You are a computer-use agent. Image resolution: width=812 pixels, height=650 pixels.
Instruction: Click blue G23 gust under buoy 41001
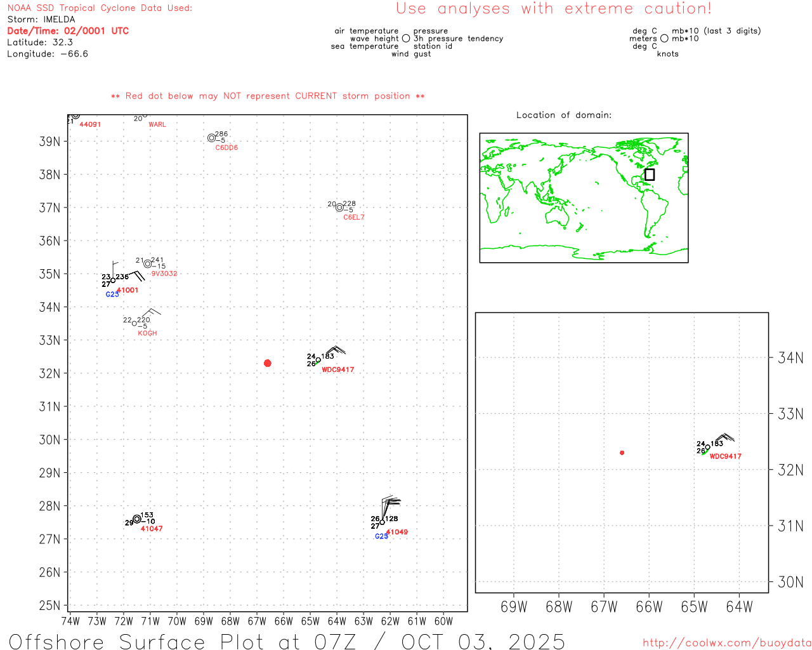pos(112,295)
